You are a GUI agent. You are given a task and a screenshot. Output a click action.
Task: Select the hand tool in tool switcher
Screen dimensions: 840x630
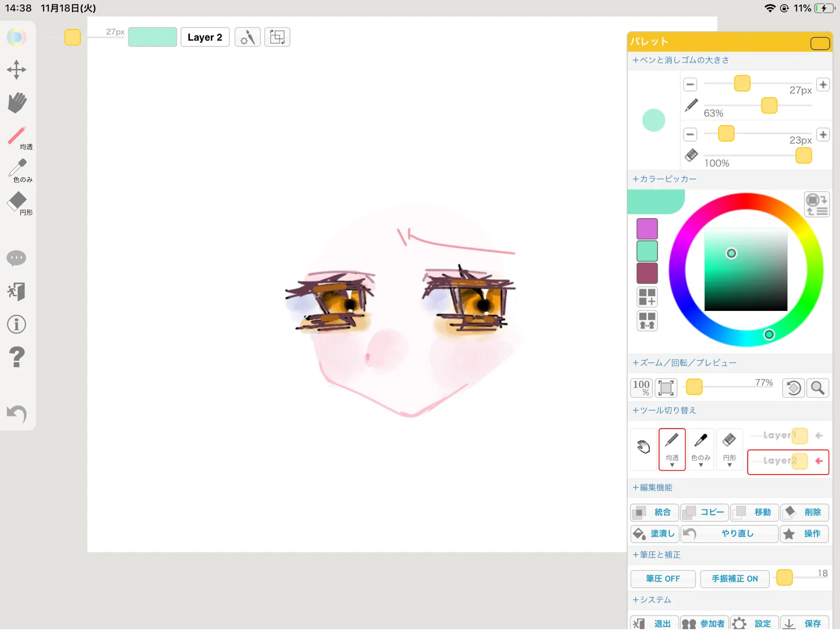(643, 448)
